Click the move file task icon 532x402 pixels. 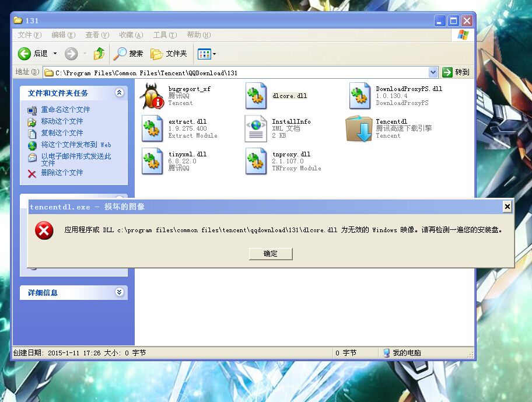click(x=32, y=122)
